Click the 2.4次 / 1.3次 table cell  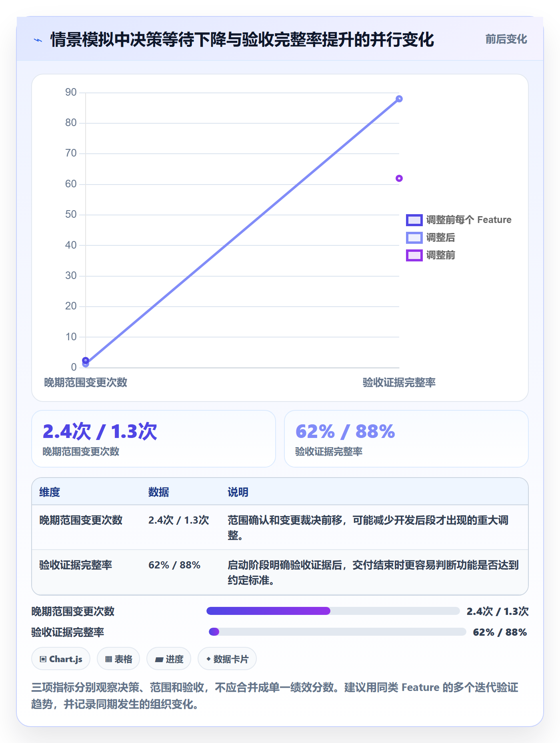click(178, 520)
